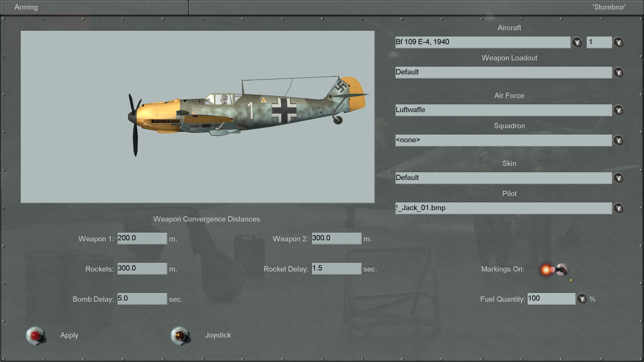The width and height of the screenshot is (644, 362).
Task: Select the Rockets distance field
Action: coord(142,268)
